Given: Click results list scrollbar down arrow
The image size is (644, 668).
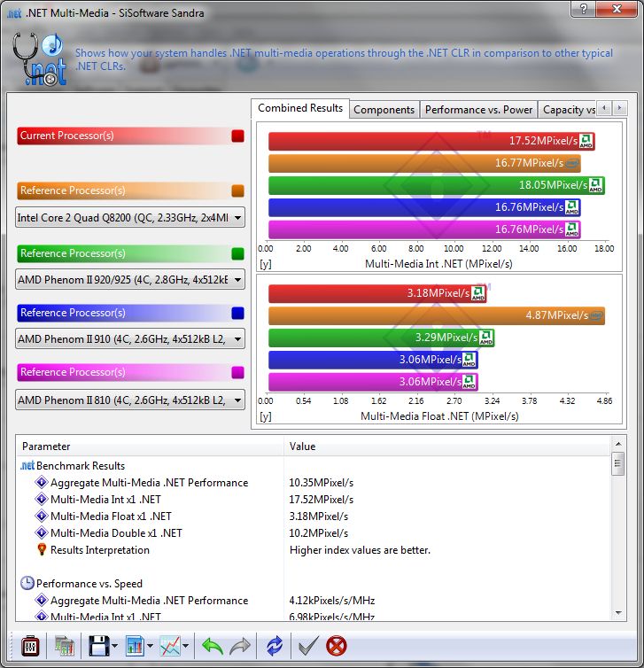Looking at the screenshot, I should click(618, 612).
